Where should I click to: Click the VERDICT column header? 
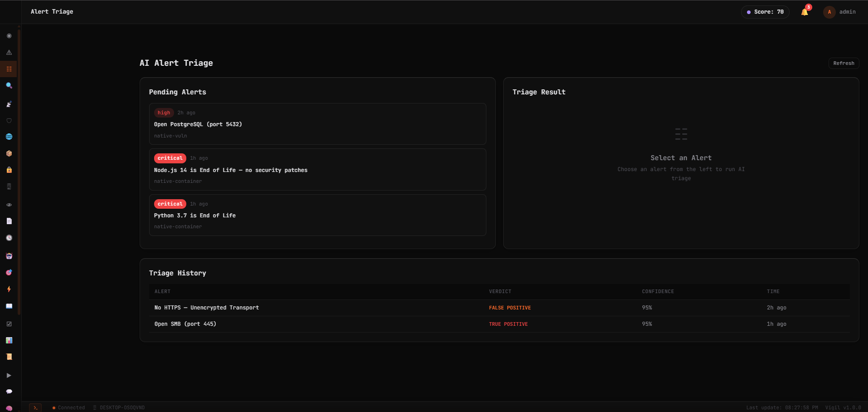tap(500, 291)
